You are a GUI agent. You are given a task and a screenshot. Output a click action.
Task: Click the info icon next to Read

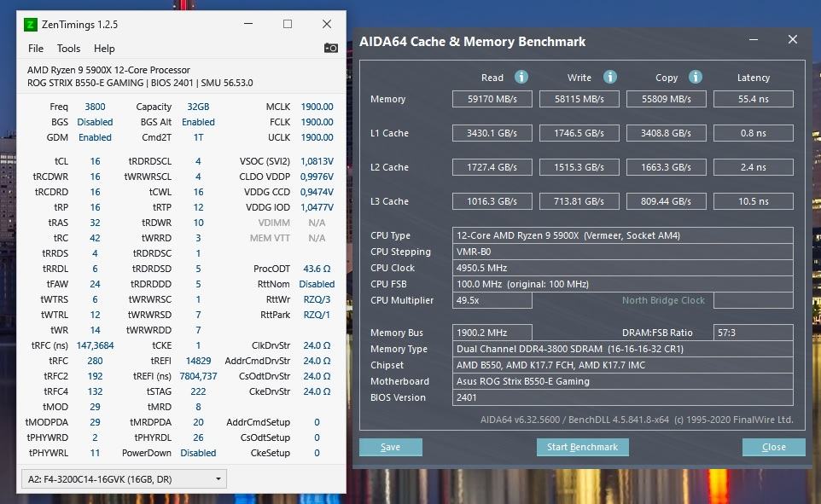[x=521, y=77]
